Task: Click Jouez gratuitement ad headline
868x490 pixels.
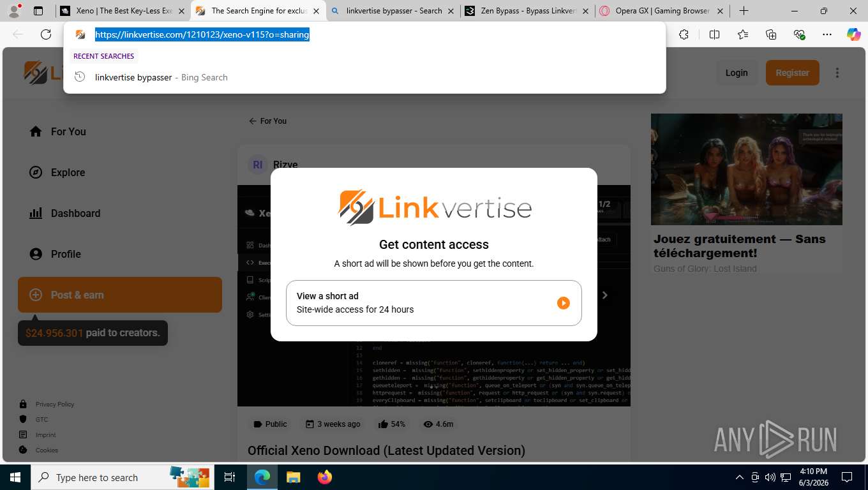Action: pos(740,246)
